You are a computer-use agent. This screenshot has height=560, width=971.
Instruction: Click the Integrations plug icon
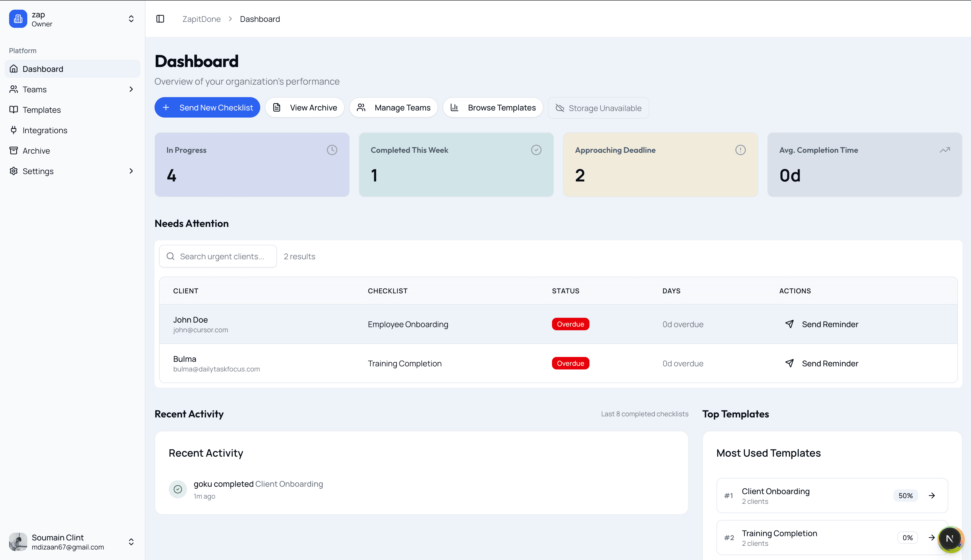coord(14,130)
